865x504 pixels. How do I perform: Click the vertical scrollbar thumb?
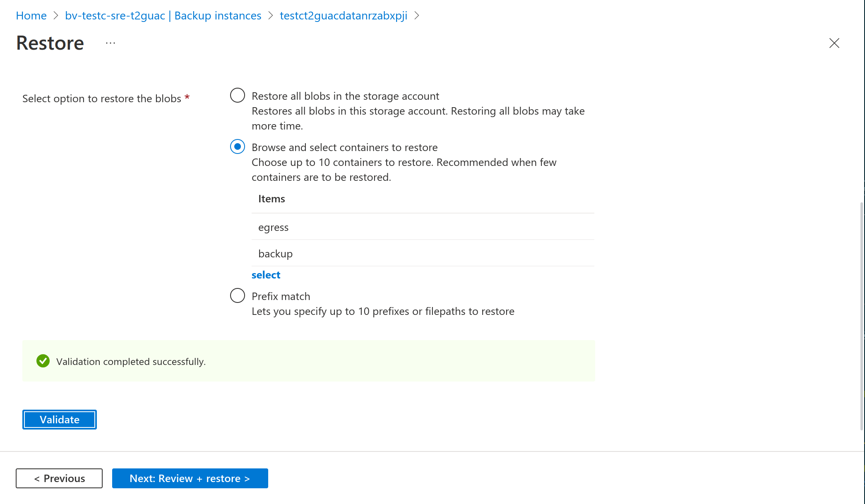coord(862,317)
